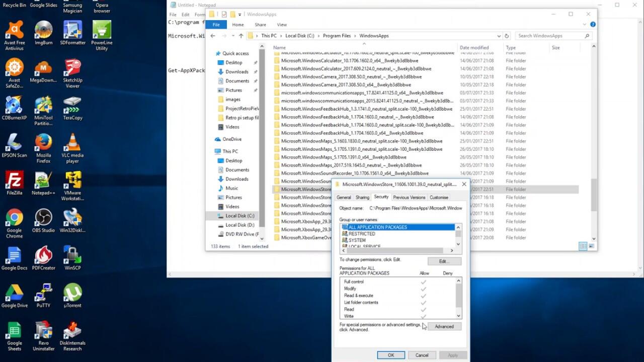Open MiniTool Partition desktop icon
Image resolution: width=644 pixels, height=362 pixels.
coord(43,111)
